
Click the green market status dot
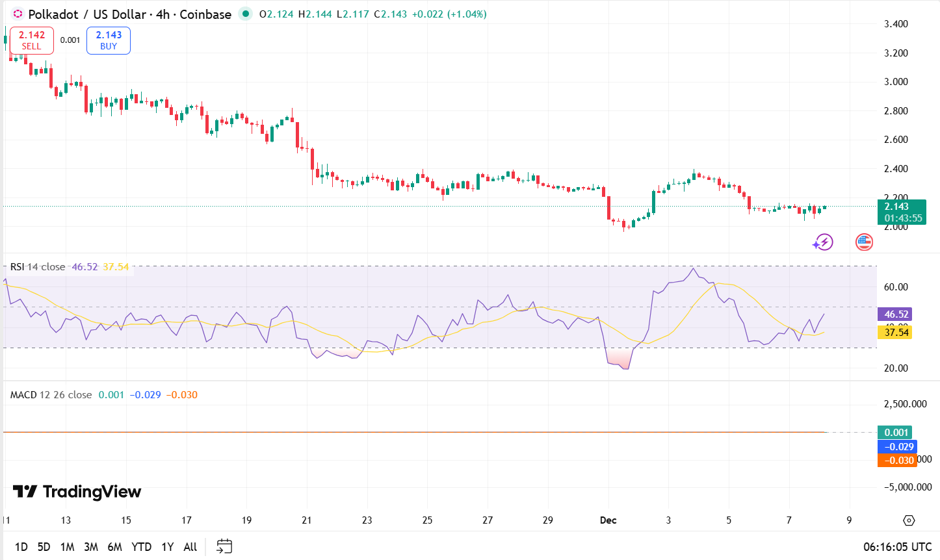pos(245,14)
